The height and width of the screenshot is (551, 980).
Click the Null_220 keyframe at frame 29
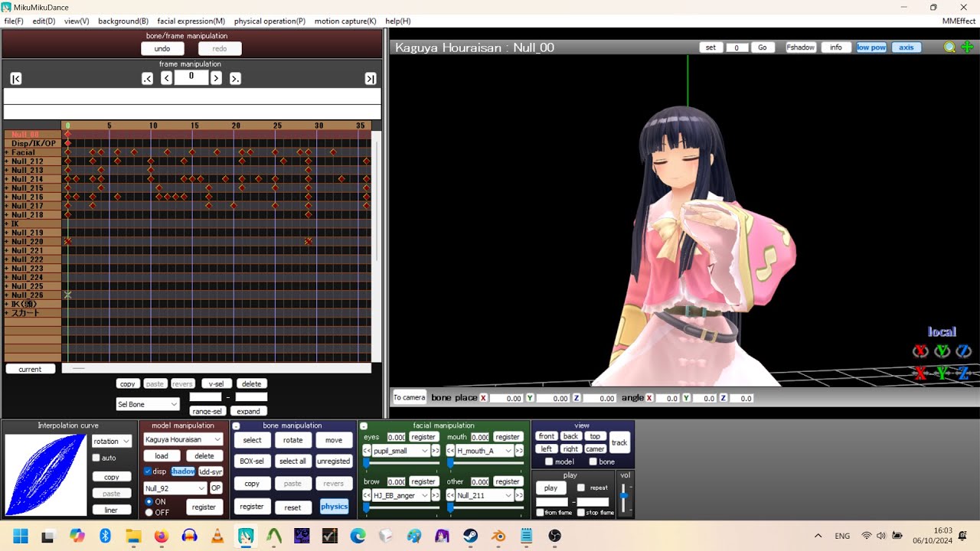point(309,242)
